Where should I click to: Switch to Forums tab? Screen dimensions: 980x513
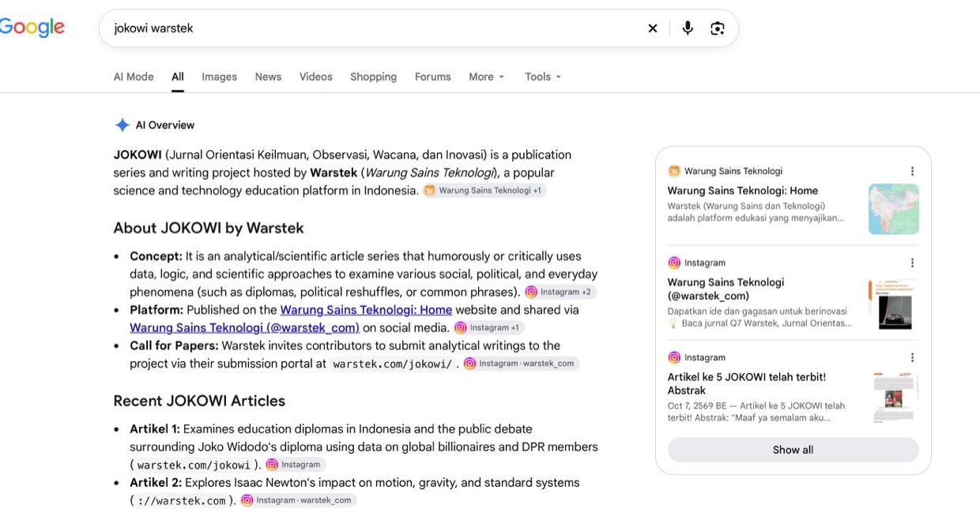tap(432, 77)
